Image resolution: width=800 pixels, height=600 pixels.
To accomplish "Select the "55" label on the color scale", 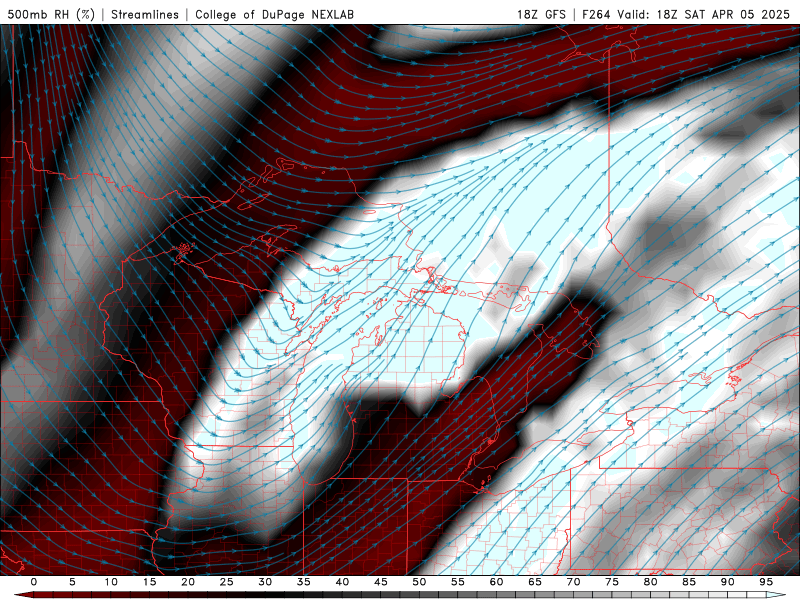I will [x=458, y=582].
